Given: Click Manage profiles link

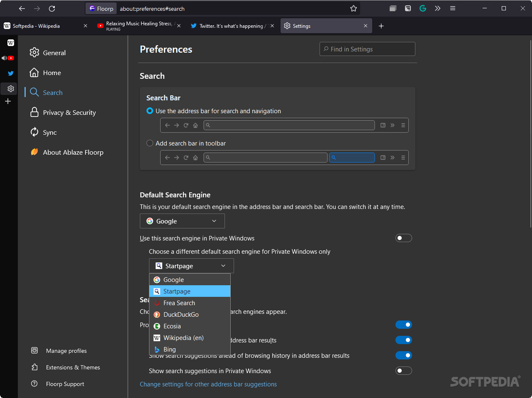Looking at the screenshot, I should point(66,351).
